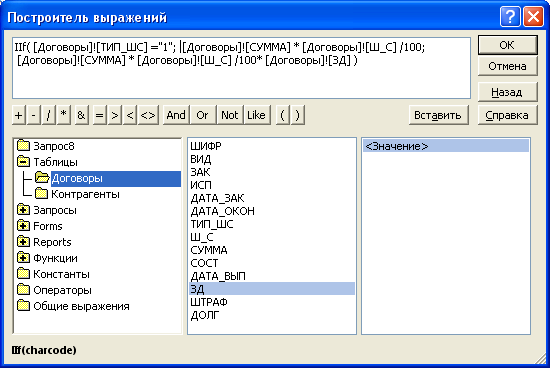Select the ЗД field
Screen dimensions: 550x368
click(x=272, y=289)
